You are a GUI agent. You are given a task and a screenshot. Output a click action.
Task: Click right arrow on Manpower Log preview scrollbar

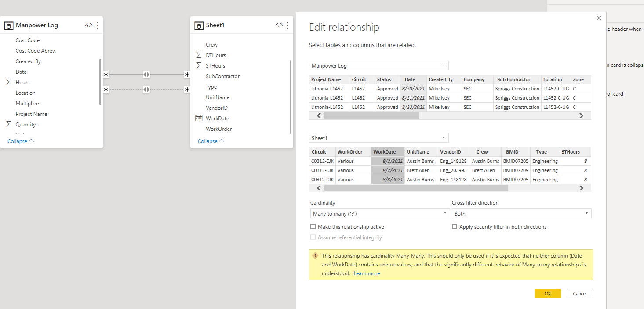tap(581, 116)
